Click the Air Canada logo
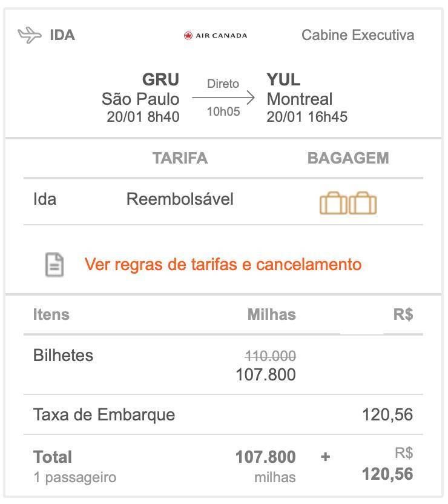The image size is (448, 504). point(216,35)
